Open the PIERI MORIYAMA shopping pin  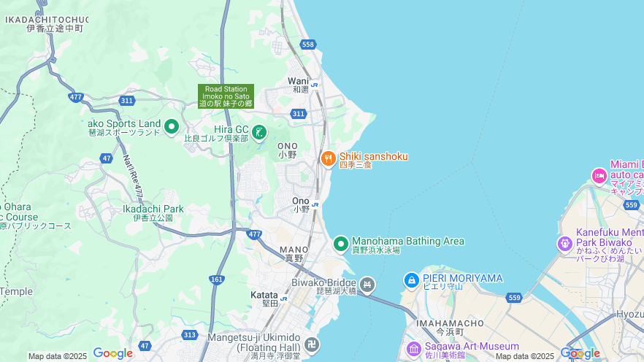(412, 281)
